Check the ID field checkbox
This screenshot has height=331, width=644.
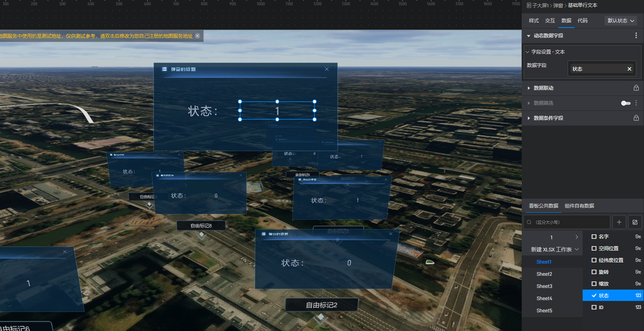click(x=594, y=307)
